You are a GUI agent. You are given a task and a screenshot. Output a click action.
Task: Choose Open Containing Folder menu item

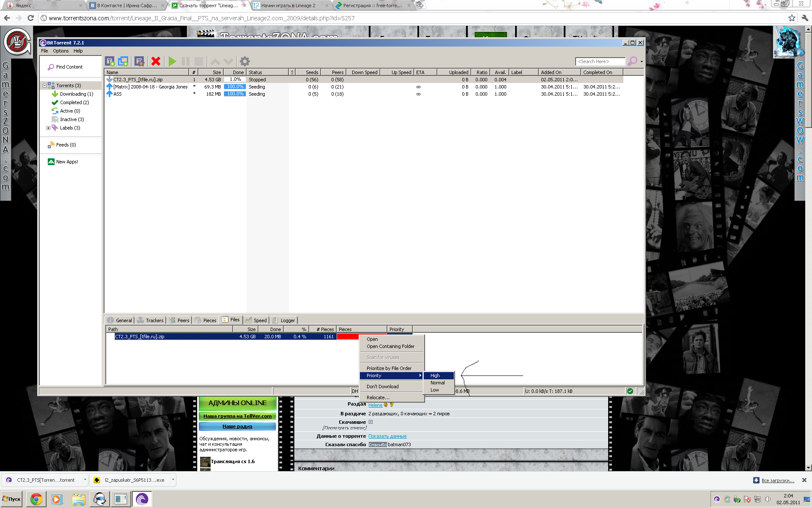click(392, 346)
